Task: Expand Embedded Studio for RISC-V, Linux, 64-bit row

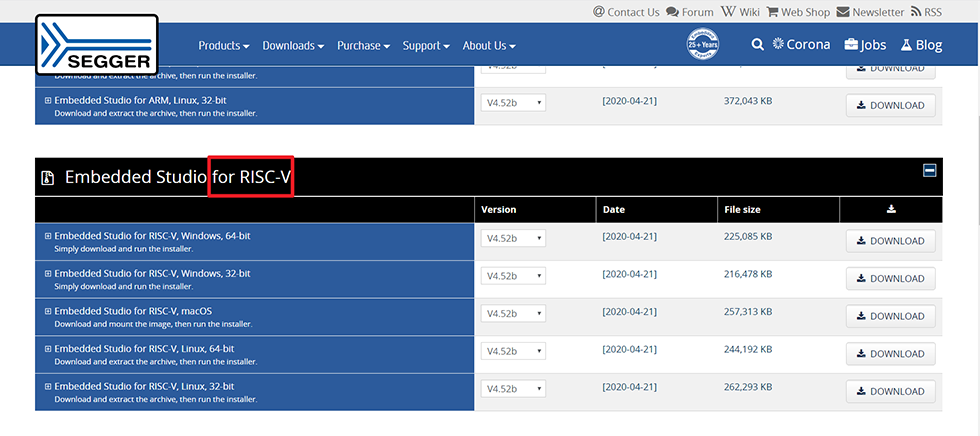Action: [48, 349]
